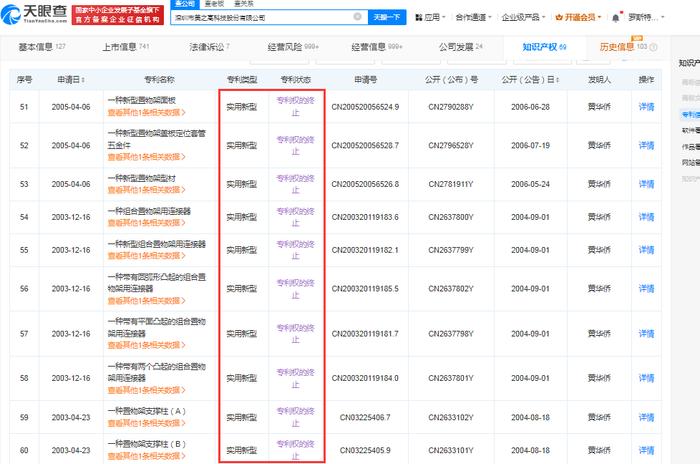Click the 应用 grid icon
The image size is (700, 464).
click(419, 17)
